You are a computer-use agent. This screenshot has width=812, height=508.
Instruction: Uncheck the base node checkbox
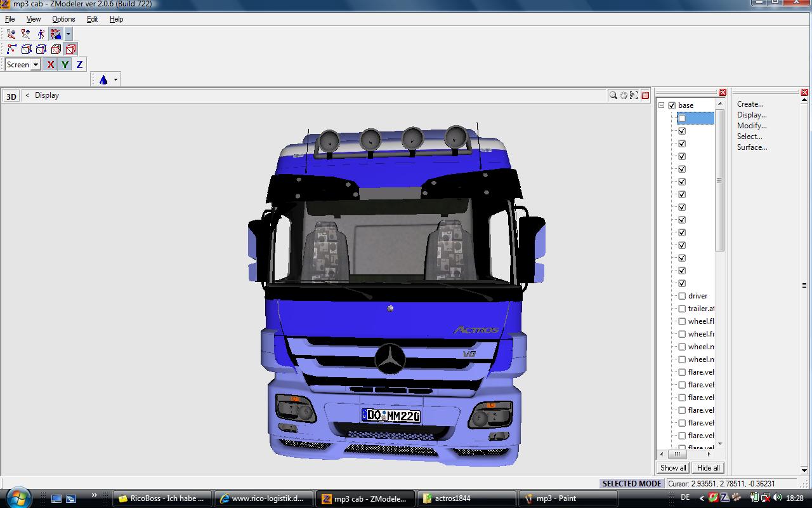pyautogui.click(x=672, y=105)
